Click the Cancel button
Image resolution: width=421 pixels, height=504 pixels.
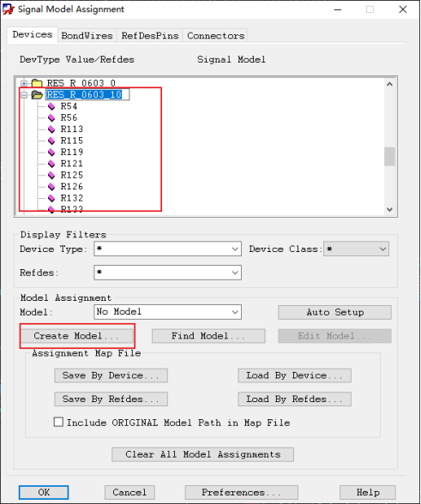(129, 492)
